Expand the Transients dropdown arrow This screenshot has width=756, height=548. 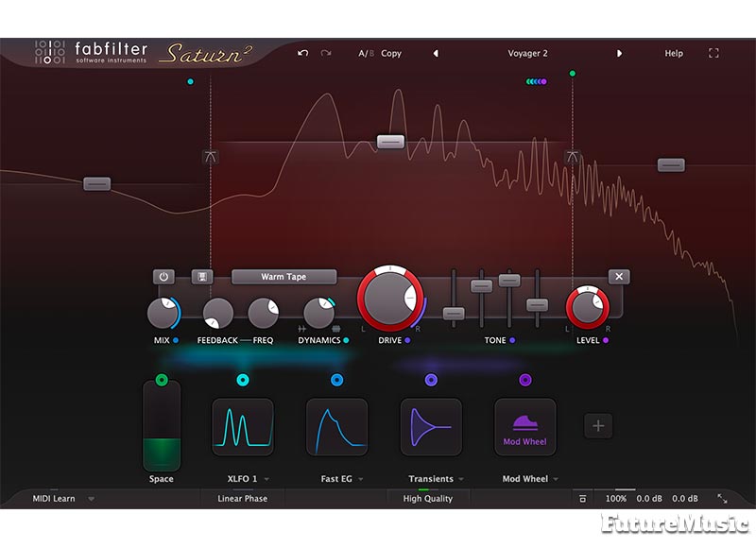pos(461,479)
